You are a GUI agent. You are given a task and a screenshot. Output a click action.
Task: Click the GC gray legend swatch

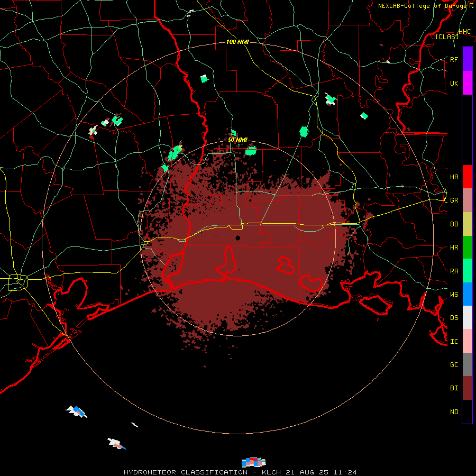(x=467, y=364)
